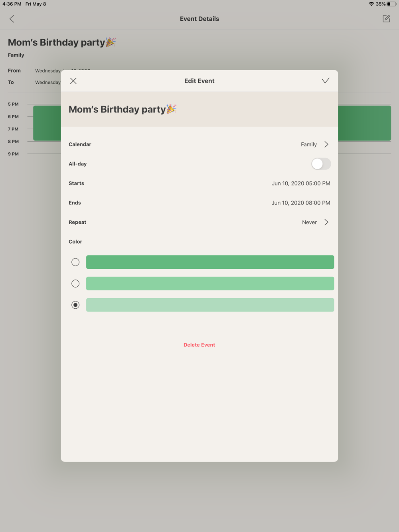Viewport: 399px width, 532px height.
Task: Confirm changes with the checkmark icon
Action: pyautogui.click(x=325, y=81)
